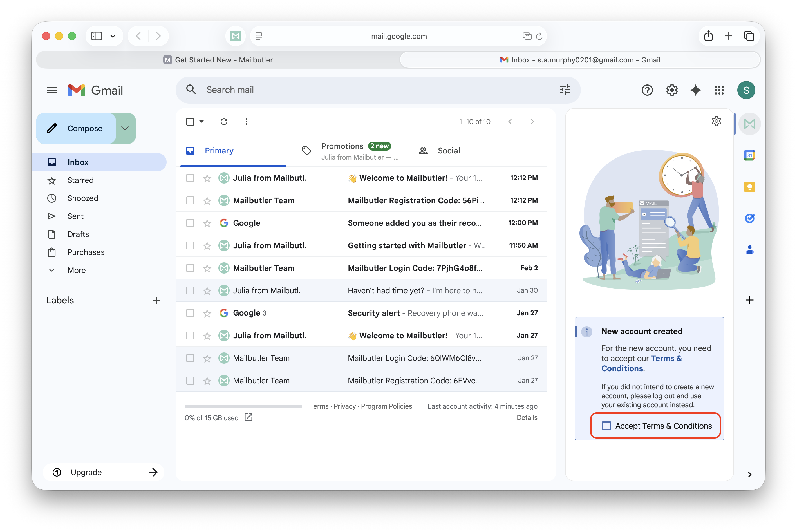Image resolution: width=797 pixels, height=532 pixels.
Task: Open storage management external link icon
Action: 248,417
